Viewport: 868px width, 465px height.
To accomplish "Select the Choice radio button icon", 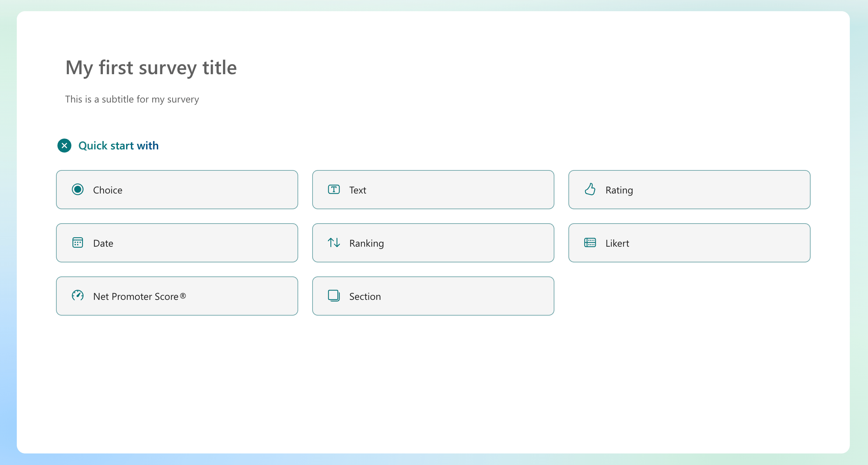I will click(78, 189).
